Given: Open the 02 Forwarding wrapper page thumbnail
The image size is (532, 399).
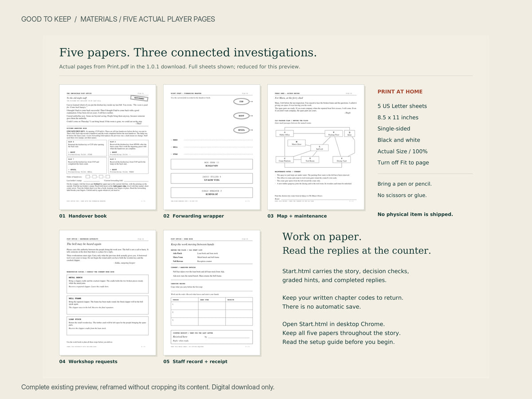Looking at the screenshot, I should coord(211,147).
